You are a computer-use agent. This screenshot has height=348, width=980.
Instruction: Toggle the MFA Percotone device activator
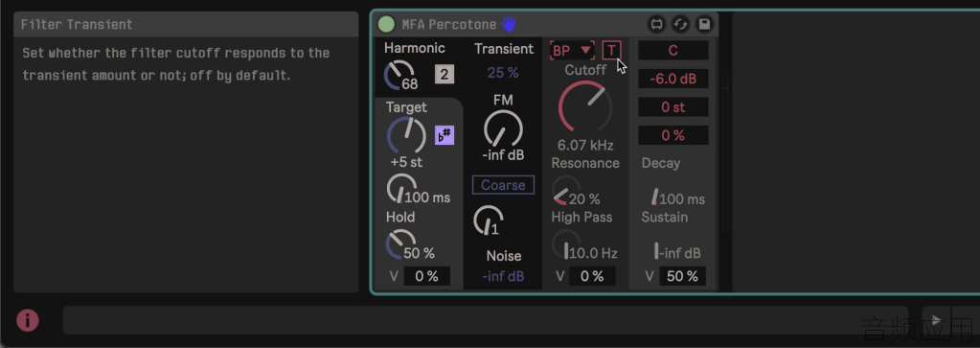click(x=386, y=24)
